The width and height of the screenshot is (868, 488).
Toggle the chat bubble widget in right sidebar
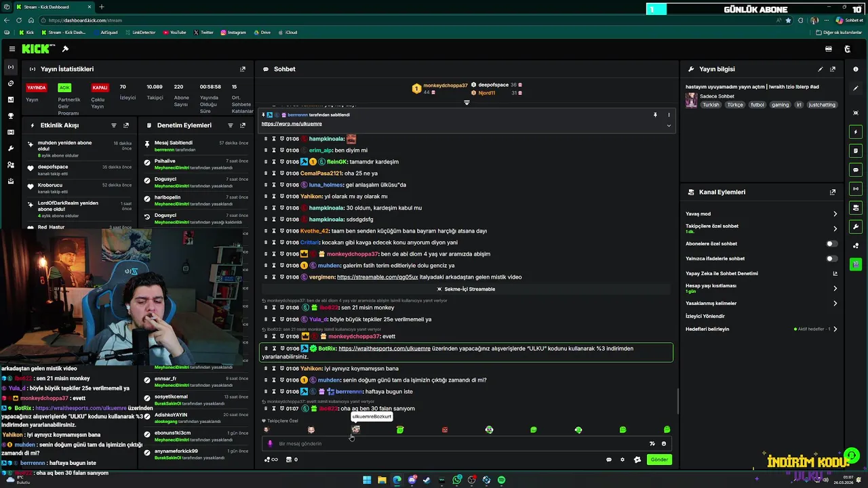click(856, 170)
